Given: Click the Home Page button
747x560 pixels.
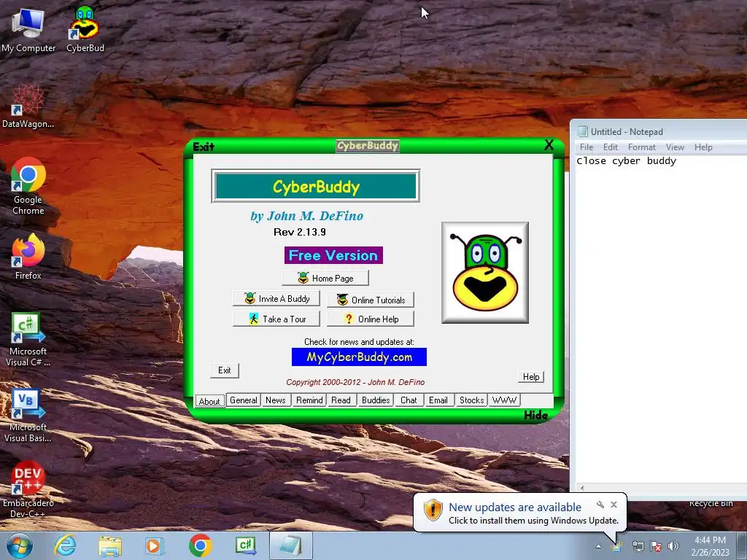Looking at the screenshot, I should (325, 278).
